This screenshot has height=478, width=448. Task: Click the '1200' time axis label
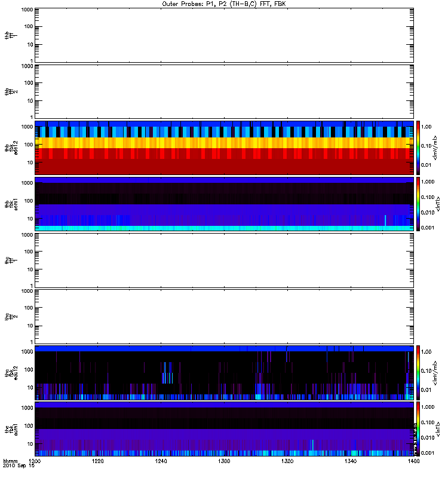click(x=35, y=461)
